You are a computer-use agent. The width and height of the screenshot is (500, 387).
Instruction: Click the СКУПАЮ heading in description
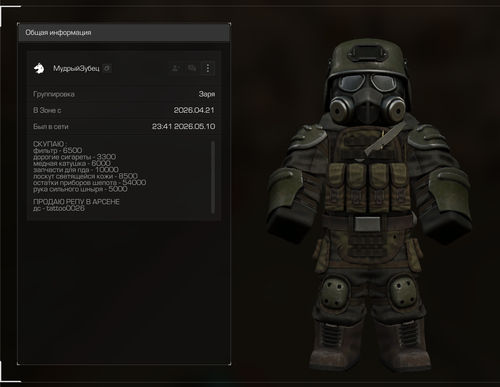(50, 144)
